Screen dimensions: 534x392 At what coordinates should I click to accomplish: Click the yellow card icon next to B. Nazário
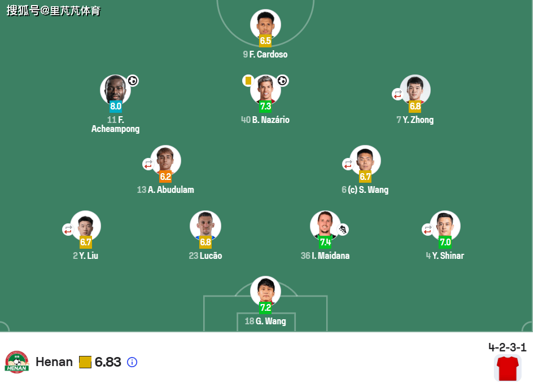click(248, 81)
